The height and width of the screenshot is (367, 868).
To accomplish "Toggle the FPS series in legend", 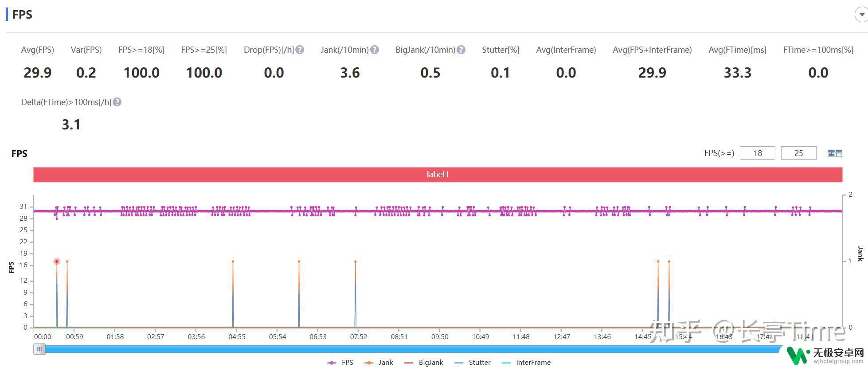I will (x=340, y=363).
